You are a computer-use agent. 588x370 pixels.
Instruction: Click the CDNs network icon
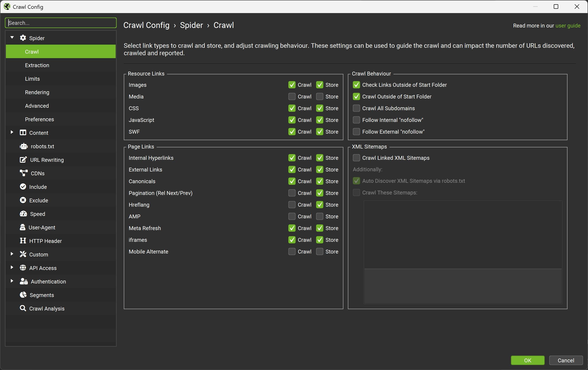23,173
